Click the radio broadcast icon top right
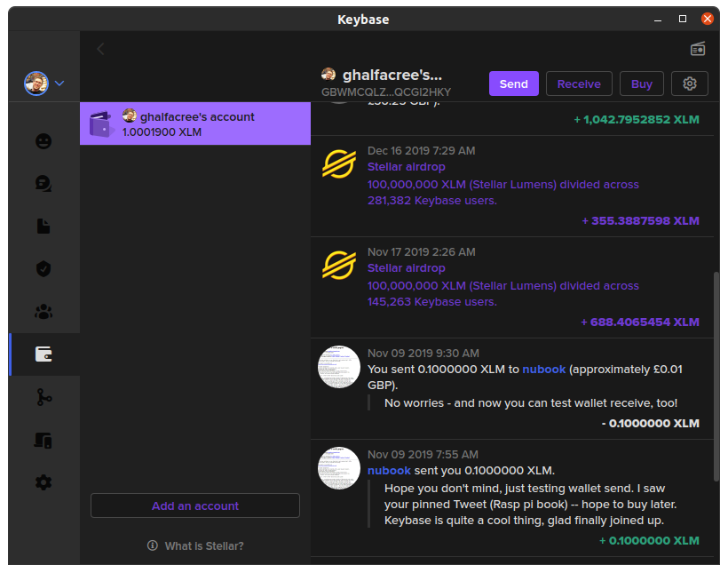The image size is (728, 573). click(698, 49)
